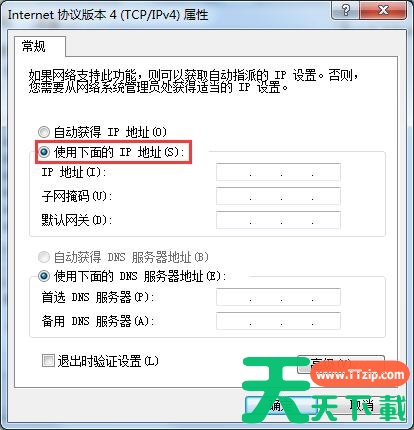The height and width of the screenshot is (430, 414).
Task: Click the IP 地址 input field
Action: (278, 172)
